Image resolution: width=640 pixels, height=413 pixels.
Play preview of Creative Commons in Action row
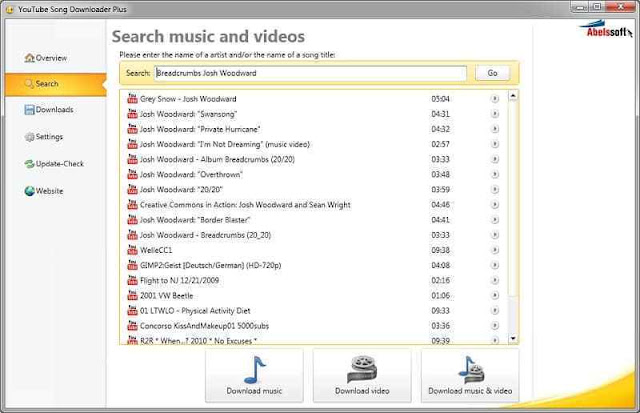[495, 204]
